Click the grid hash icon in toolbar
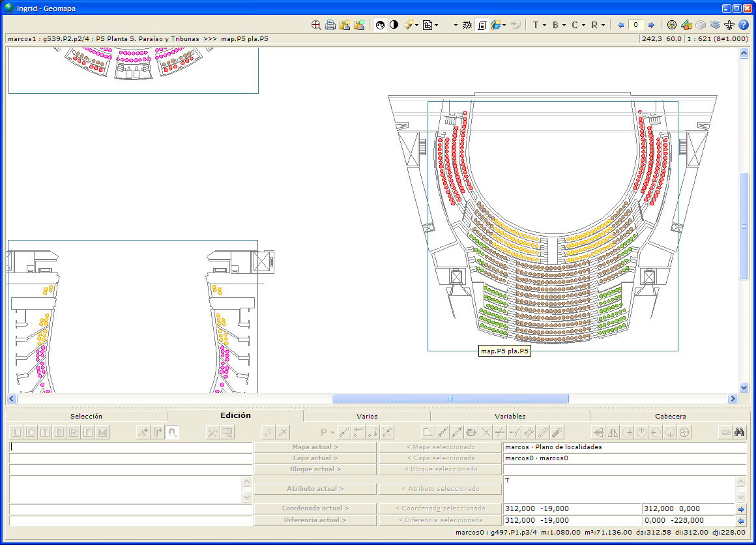The width and height of the screenshot is (756, 545). click(x=467, y=25)
